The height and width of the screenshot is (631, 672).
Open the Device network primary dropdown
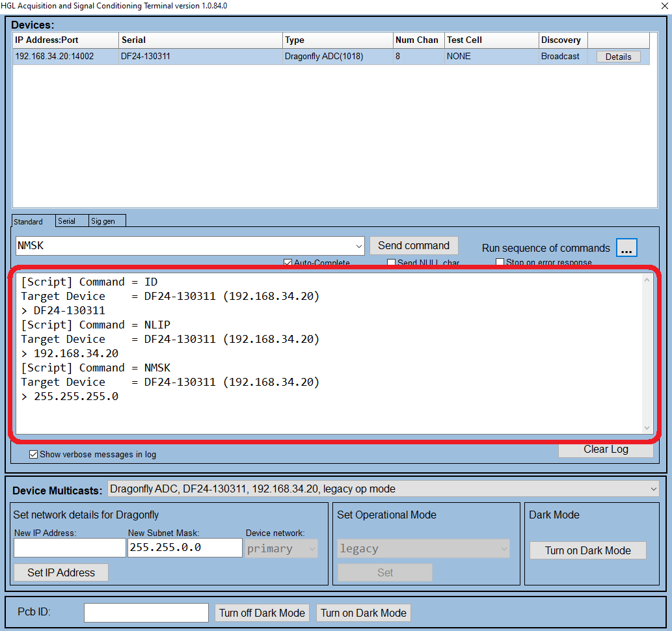(x=282, y=548)
